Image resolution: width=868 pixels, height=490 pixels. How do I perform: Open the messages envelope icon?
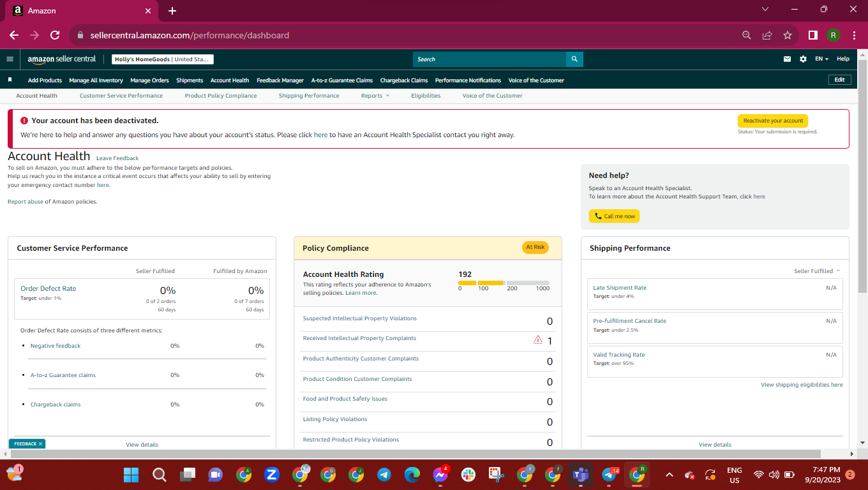787,59
